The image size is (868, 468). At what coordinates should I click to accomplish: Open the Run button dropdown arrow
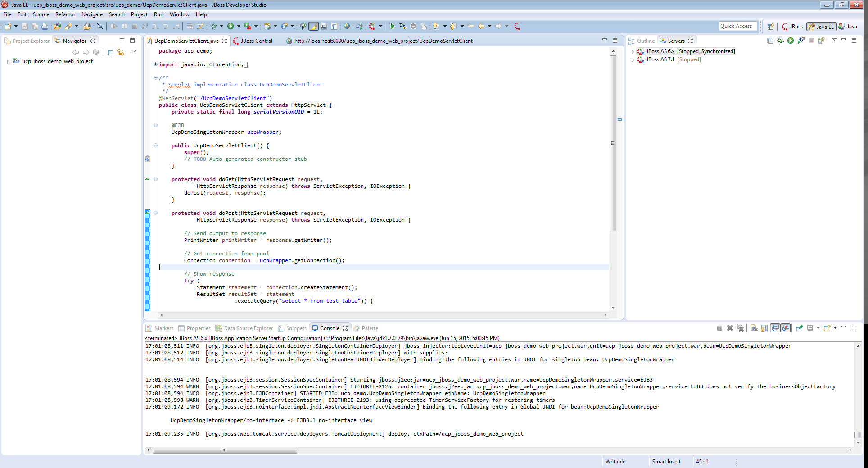pyautogui.click(x=239, y=27)
